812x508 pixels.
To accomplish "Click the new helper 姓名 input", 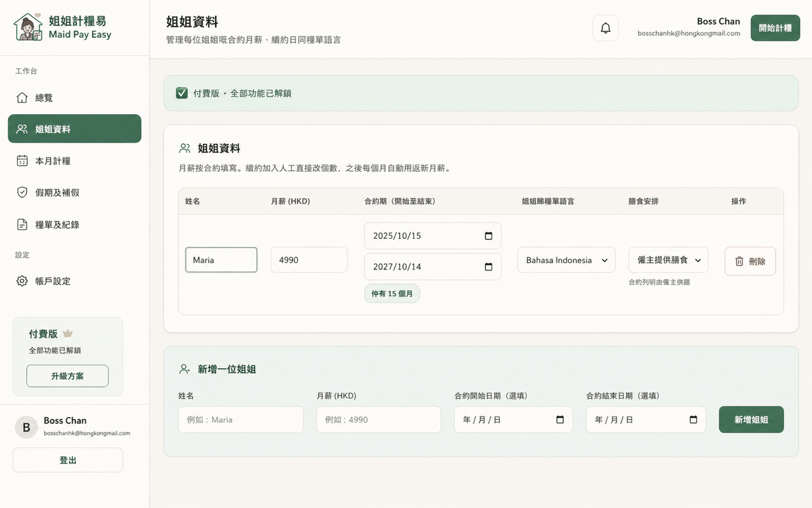I will (241, 419).
